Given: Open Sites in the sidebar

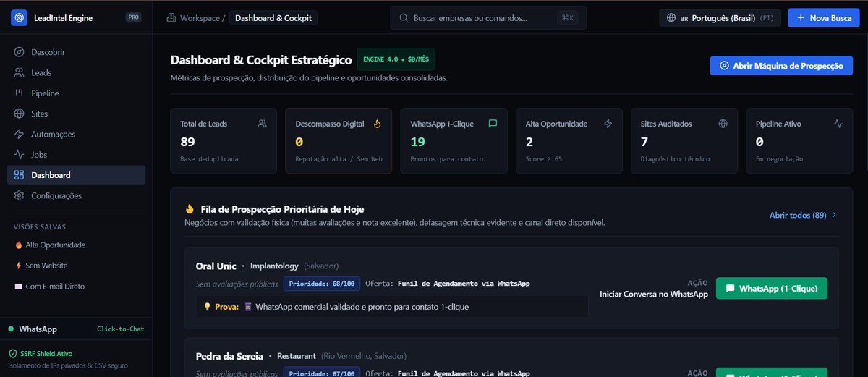Looking at the screenshot, I should (x=76, y=114).
